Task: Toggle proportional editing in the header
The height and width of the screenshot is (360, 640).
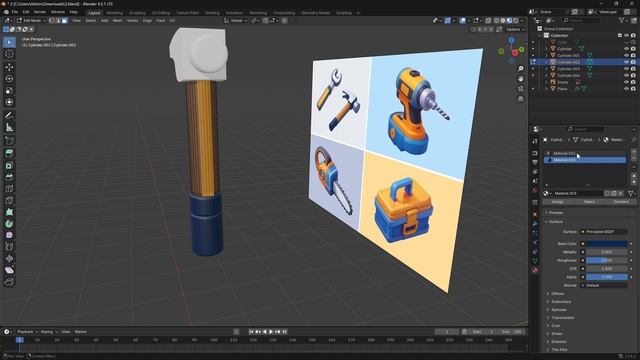Action: click(x=284, y=20)
